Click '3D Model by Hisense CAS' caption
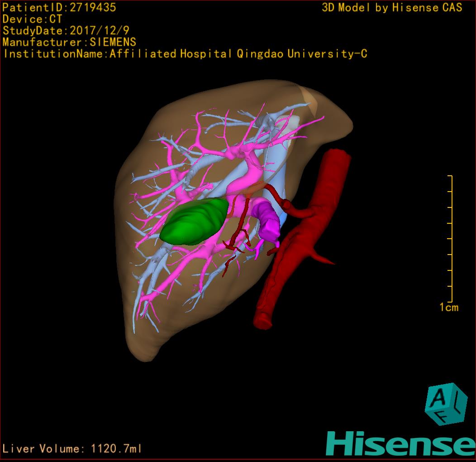Image resolution: width=476 pixels, height=462 pixels. click(x=392, y=8)
